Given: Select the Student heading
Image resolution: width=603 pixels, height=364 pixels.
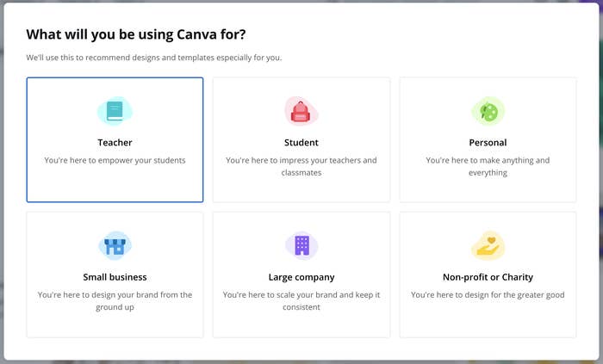Looking at the screenshot, I should [301, 143].
